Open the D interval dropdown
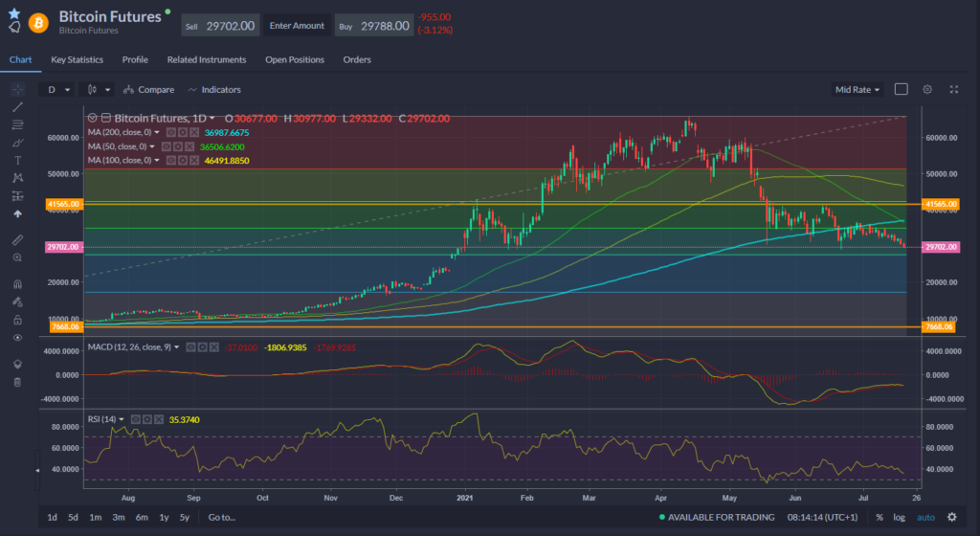Image resolution: width=980 pixels, height=536 pixels. click(x=59, y=89)
